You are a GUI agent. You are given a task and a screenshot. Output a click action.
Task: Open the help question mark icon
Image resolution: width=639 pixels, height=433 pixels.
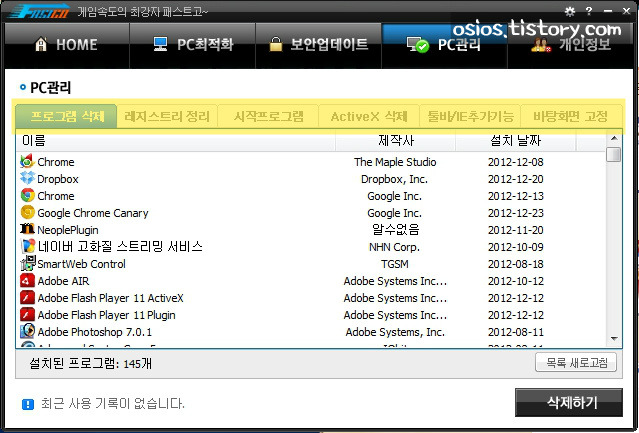coord(588,11)
